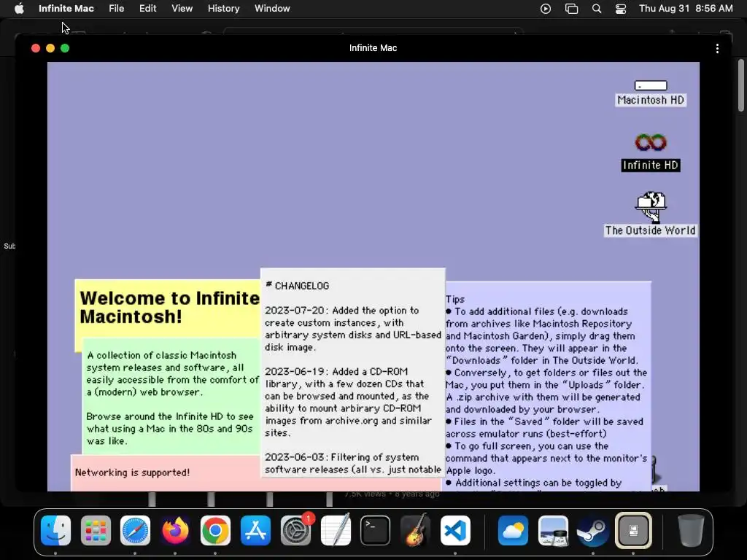Viewport: 747px width, 560px height.
Task: Open the Apple menu
Action: point(19,8)
